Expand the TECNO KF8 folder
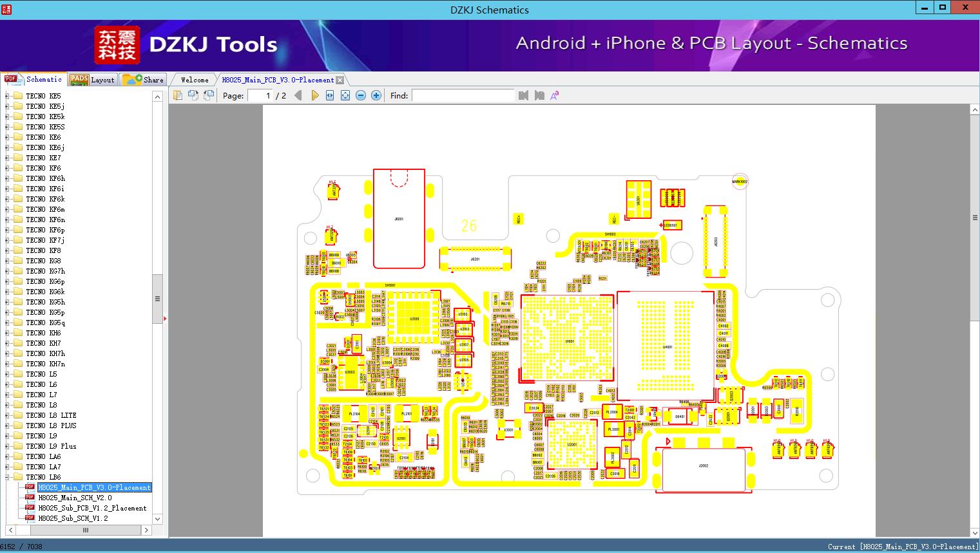Screen dimensions: 980x553 [x=7, y=250]
